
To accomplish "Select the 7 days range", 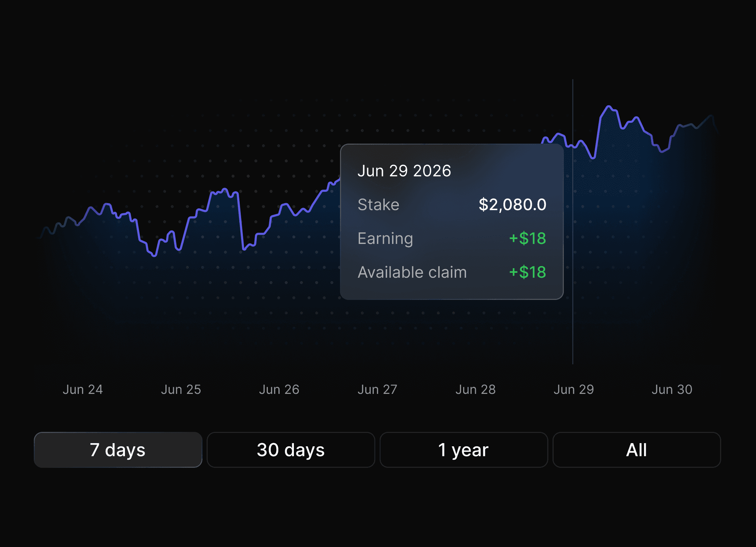I will (118, 450).
